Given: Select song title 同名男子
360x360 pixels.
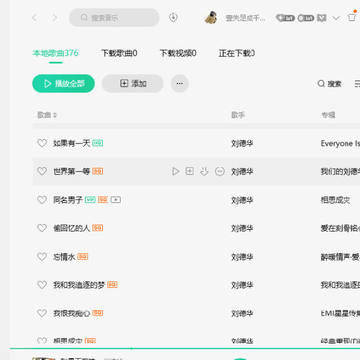Looking at the screenshot, I should coord(68,200).
